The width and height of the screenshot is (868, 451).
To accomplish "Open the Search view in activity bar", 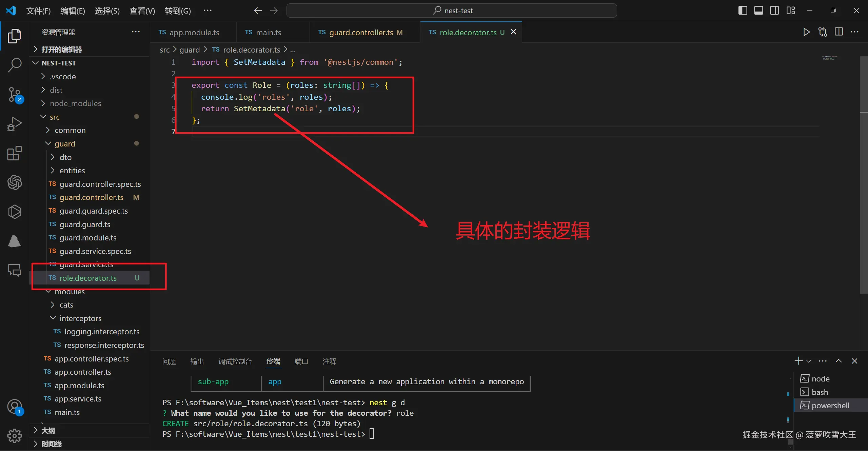I will pos(15,64).
